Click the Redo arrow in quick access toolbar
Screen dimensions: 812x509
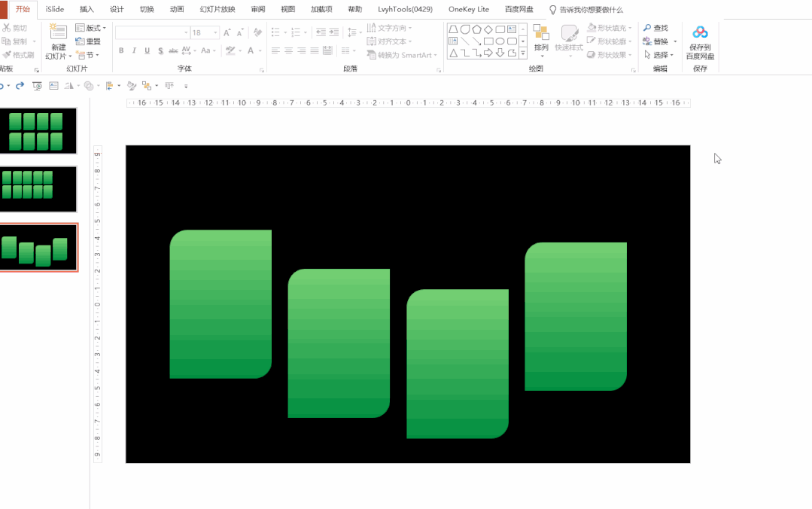[x=20, y=86]
